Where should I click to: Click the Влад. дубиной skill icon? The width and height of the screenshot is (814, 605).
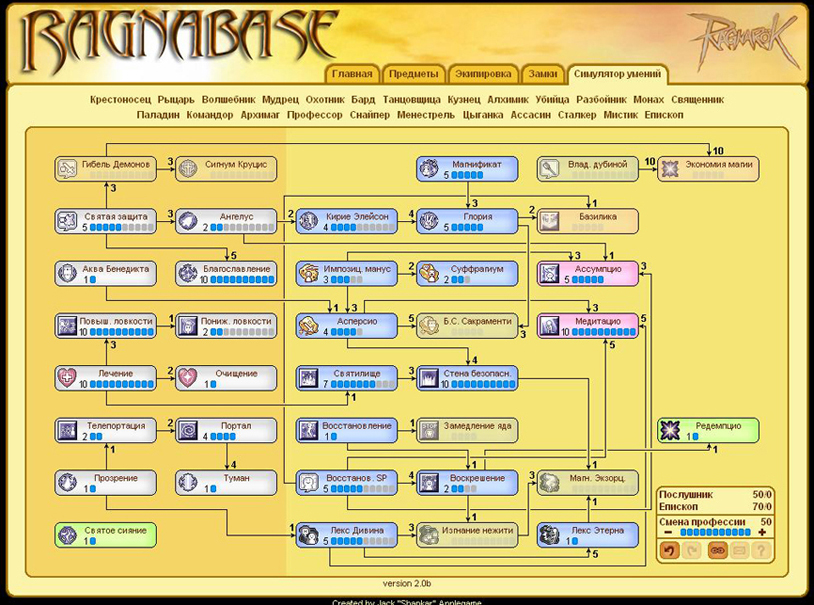549,169
